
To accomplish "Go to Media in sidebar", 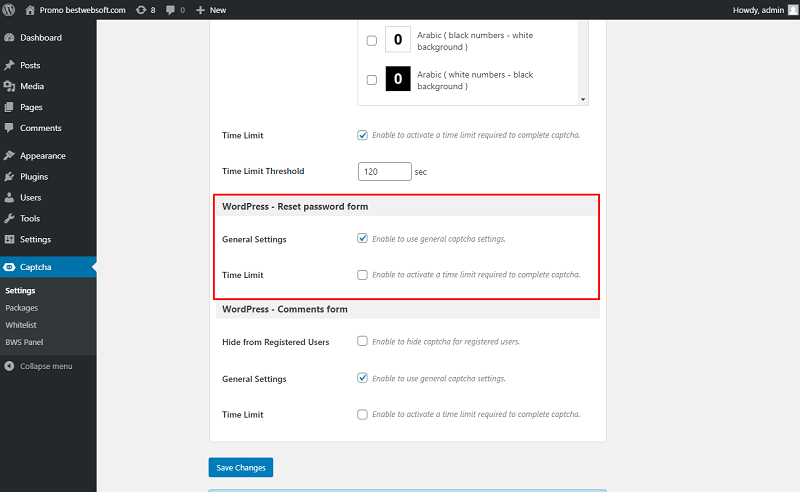I will click(x=48, y=86).
